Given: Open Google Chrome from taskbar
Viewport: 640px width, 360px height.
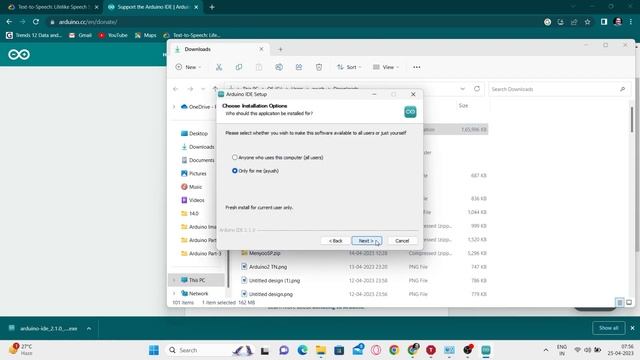Looking at the screenshot, I should [394, 350].
